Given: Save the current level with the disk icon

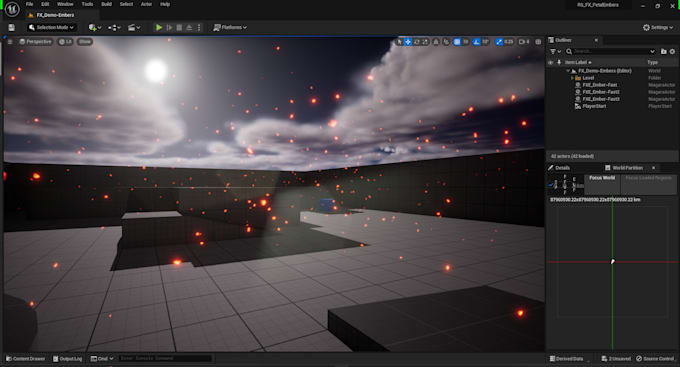Looking at the screenshot, I should 12,27.
